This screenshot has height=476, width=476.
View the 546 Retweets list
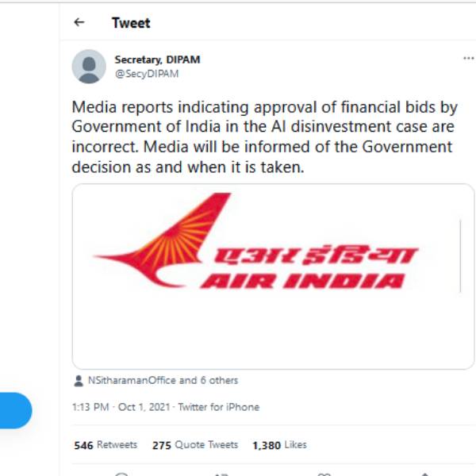point(106,445)
